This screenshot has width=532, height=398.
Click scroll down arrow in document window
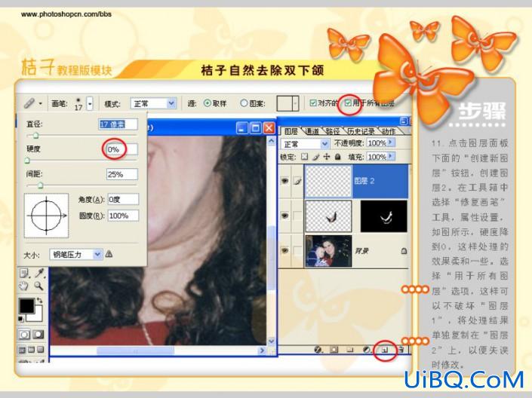[x=272, y=341]
